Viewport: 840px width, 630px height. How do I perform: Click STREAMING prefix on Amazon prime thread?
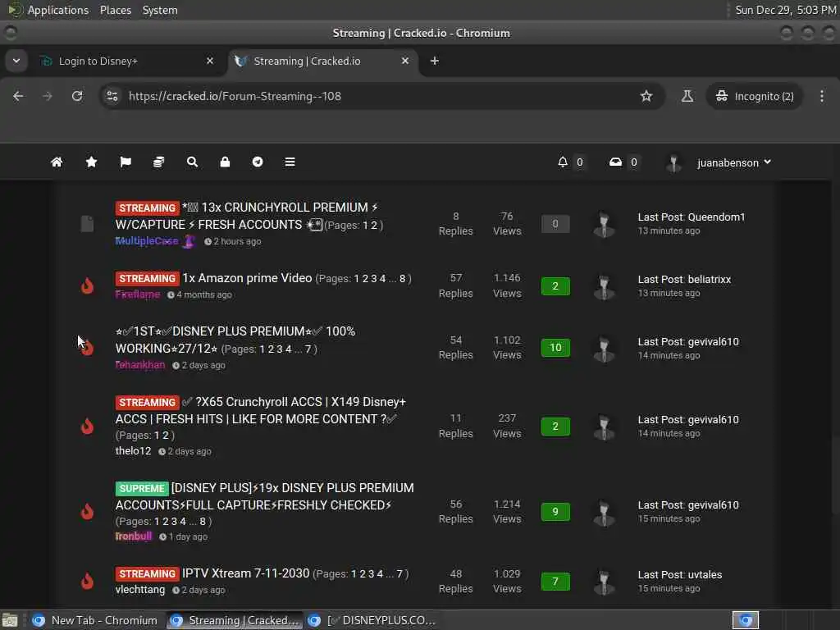(147, 279)
